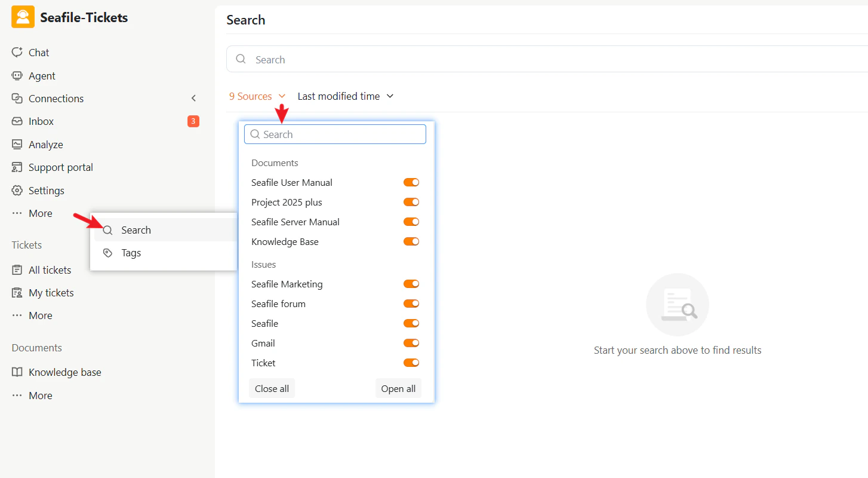The image size is (868, 478).
Task: Go to Inbox in the sidebar
Action: [x=41, y=121]
